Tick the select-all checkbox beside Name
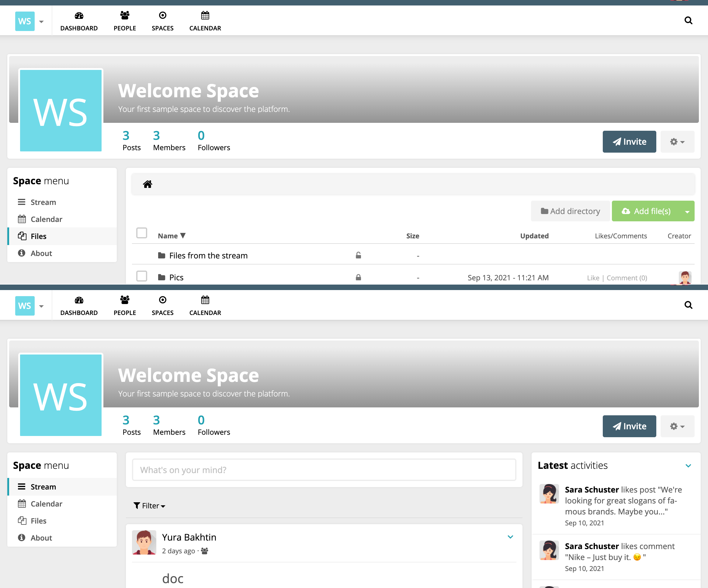 142,233
